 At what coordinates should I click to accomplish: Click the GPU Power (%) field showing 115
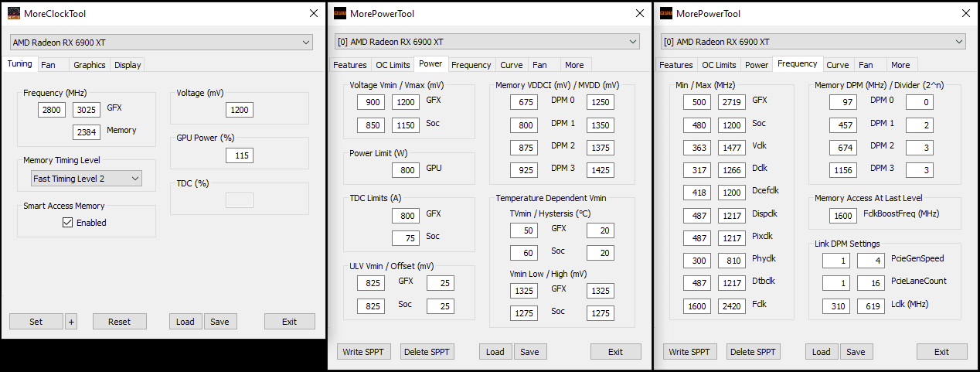click(240, 155)
